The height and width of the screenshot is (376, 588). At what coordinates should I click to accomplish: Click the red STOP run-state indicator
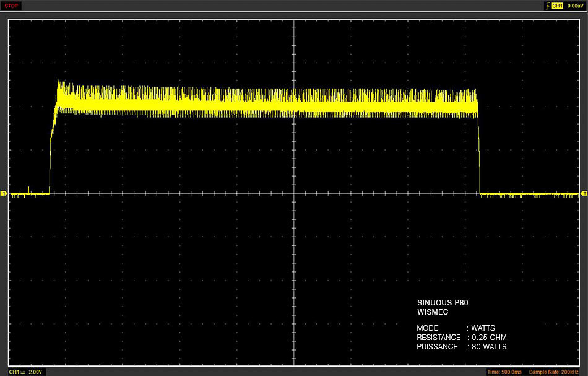coord(11,6)
